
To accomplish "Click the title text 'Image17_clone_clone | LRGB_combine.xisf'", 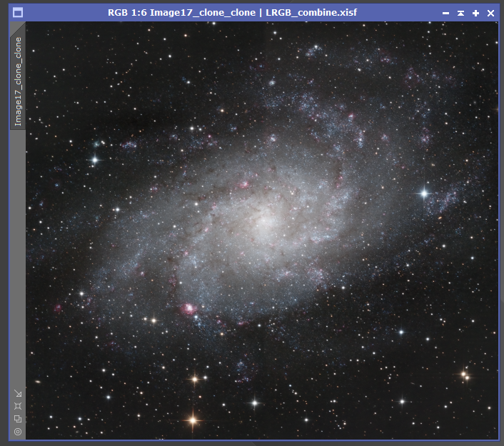I will tap(253, 13).
